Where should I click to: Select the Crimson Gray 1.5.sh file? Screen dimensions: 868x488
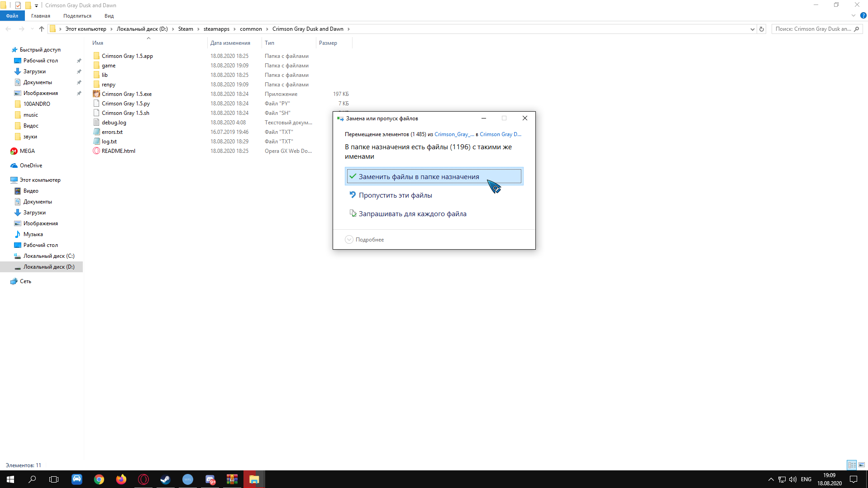click(125, 113)
